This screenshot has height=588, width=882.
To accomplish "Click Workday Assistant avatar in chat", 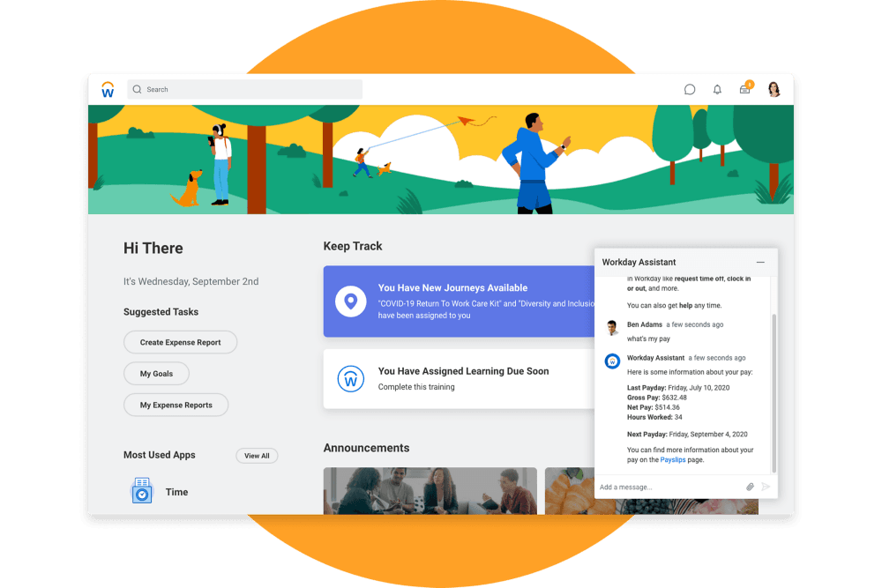I will [x=613, y=361].
